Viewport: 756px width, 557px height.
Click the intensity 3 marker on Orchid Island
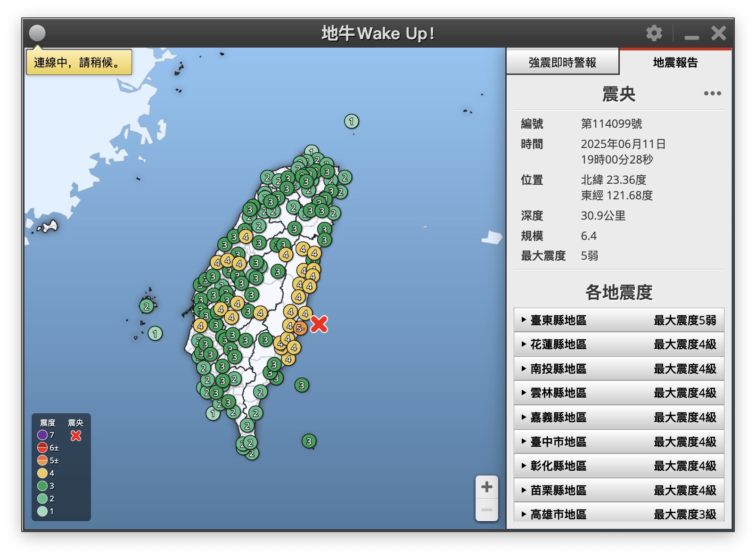[x=309, y=441]
